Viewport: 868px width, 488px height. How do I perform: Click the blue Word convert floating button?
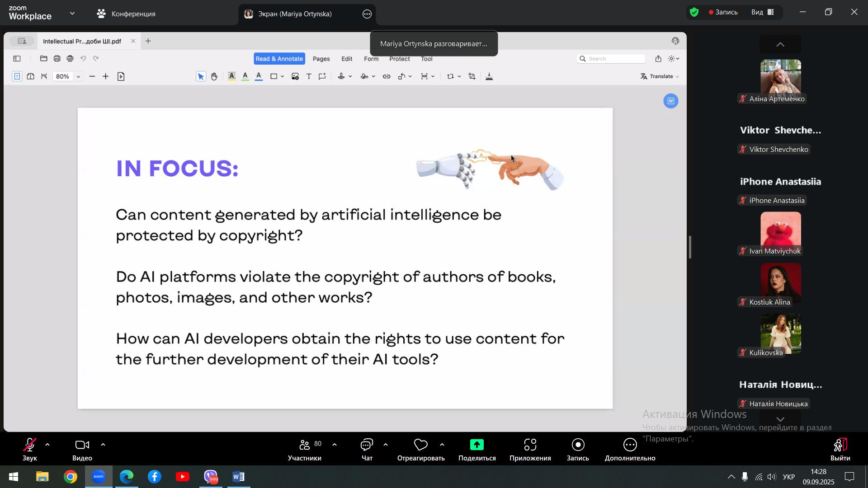pos(671,101)
